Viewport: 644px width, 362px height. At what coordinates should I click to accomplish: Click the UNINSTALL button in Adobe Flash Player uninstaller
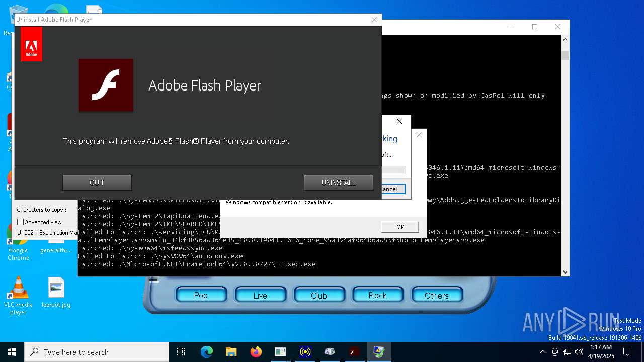(338, 183)
